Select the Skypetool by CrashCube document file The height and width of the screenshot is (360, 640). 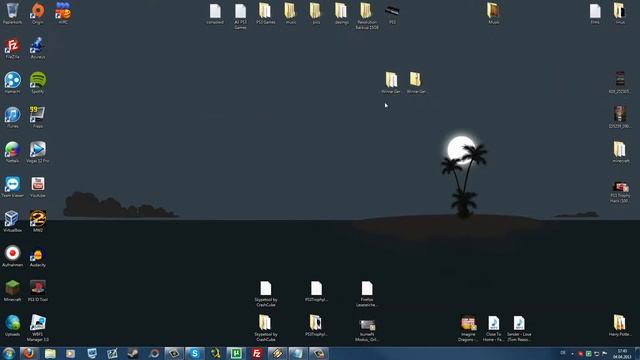(266, 294)
